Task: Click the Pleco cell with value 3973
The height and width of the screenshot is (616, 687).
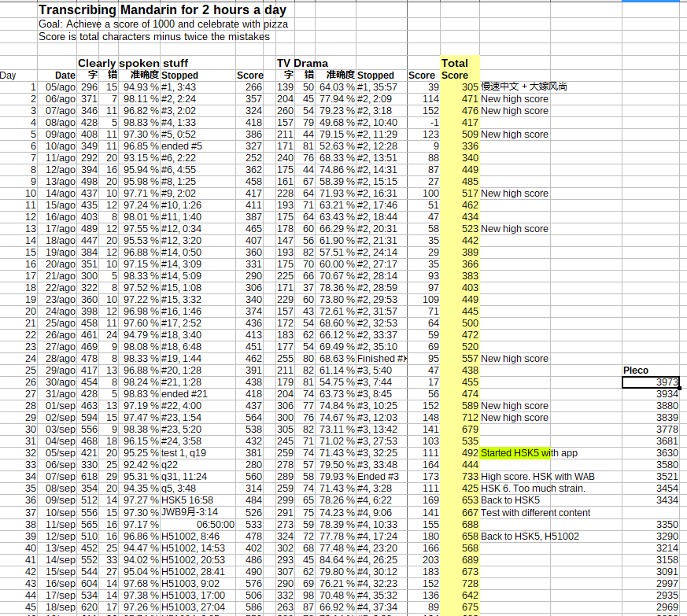Action: [x=650, y=382]
